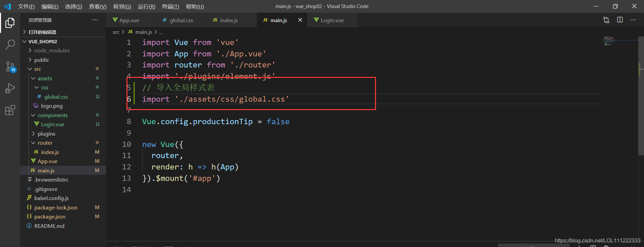Open 帮助(H) menu
This screenshot has height=247, width=644.
point(195,6)
